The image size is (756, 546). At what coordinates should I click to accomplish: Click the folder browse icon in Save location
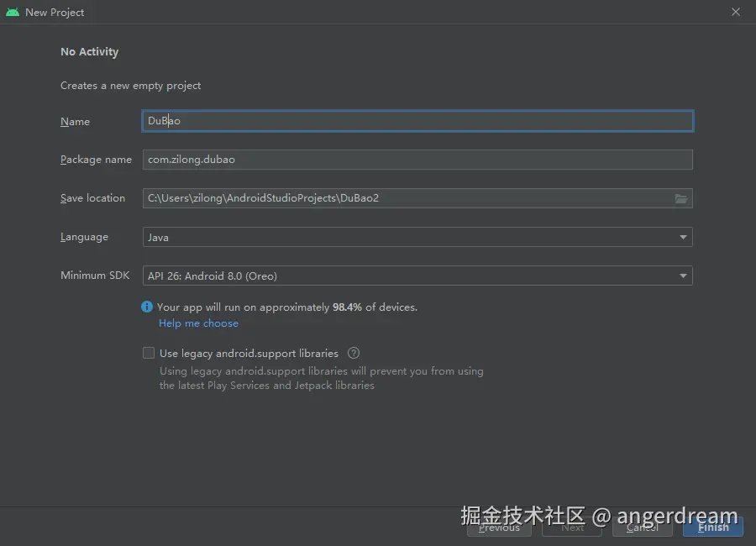[680, 198]
